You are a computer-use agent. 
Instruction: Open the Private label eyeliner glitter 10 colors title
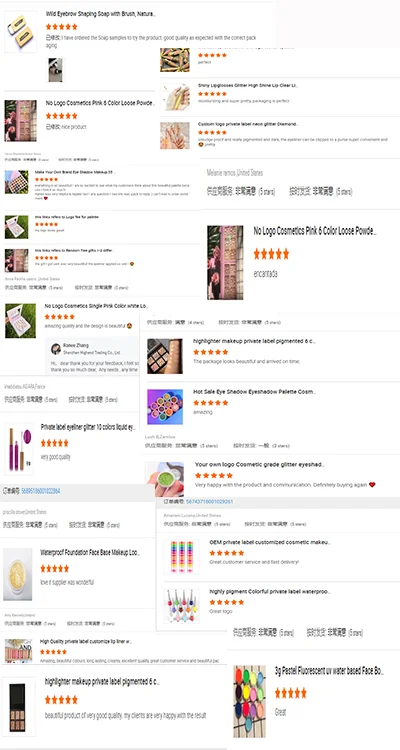tap(88, 427)
